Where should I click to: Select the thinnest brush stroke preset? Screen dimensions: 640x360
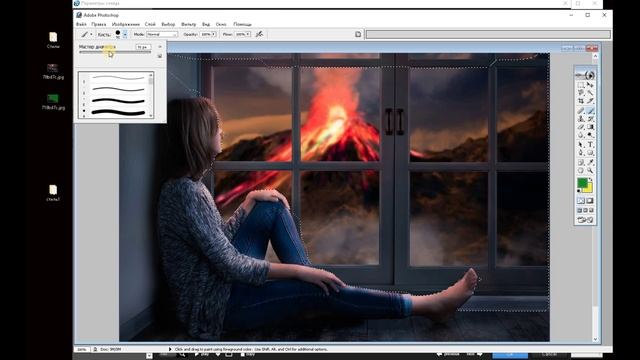pyautogui.click(x=118, y=77)
